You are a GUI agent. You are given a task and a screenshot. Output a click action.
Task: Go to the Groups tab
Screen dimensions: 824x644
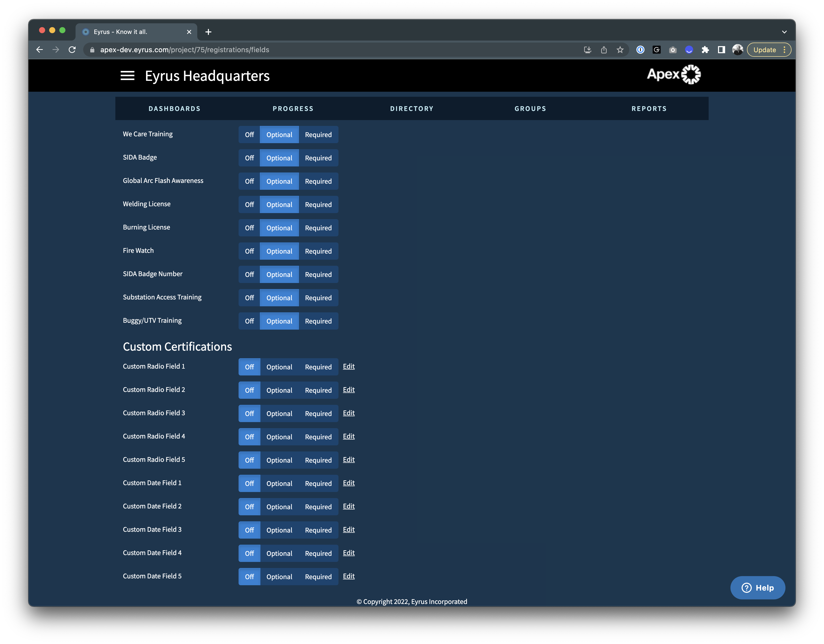(530, 109)
